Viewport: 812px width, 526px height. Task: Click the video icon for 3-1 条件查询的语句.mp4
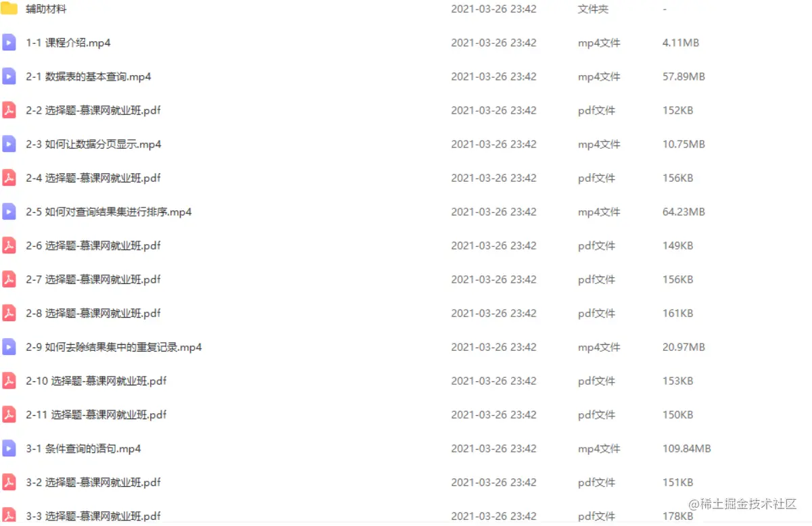click(x=9, y=448)
